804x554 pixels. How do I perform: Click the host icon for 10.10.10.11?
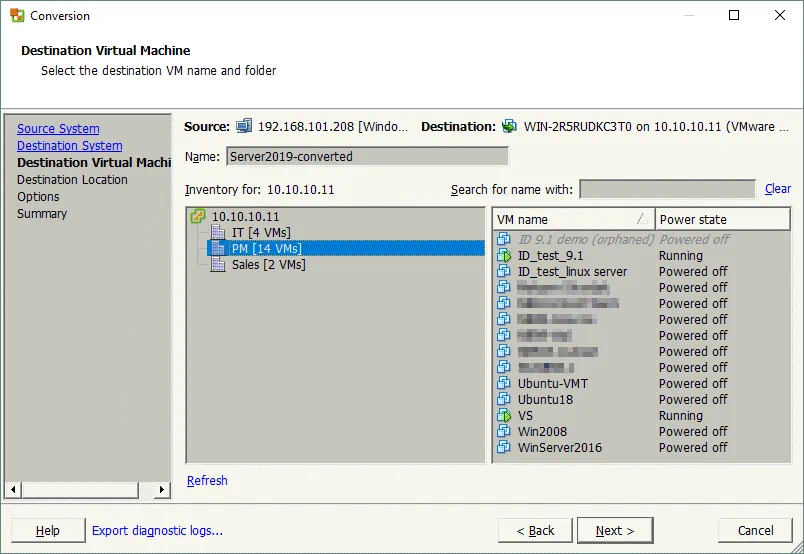(x=198, y=216)
